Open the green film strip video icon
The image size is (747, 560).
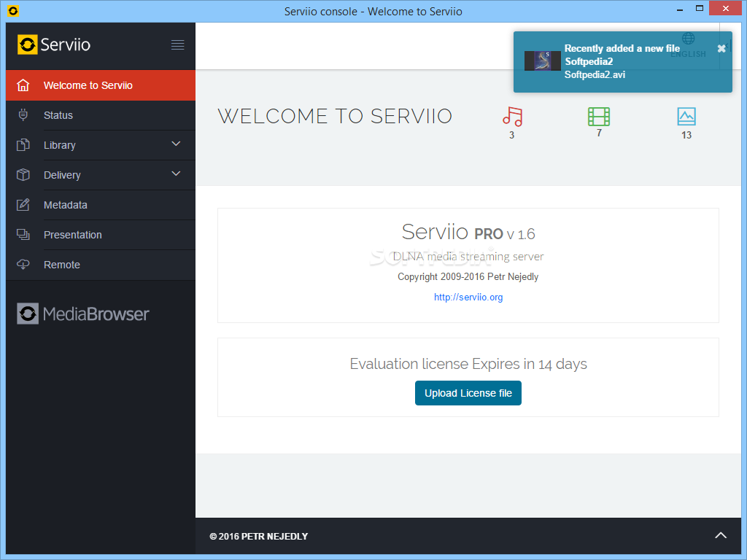click(x=599, y=116)
